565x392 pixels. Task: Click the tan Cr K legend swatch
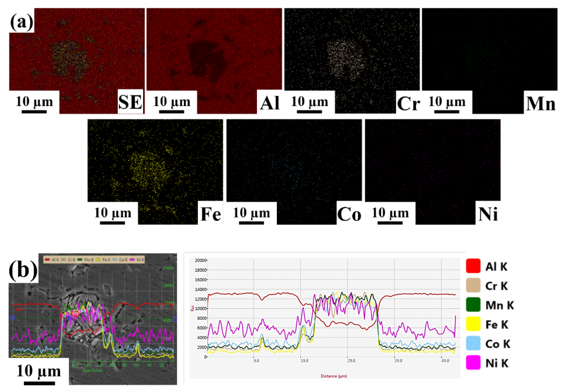pyautogui.click(x=473, y=285)
